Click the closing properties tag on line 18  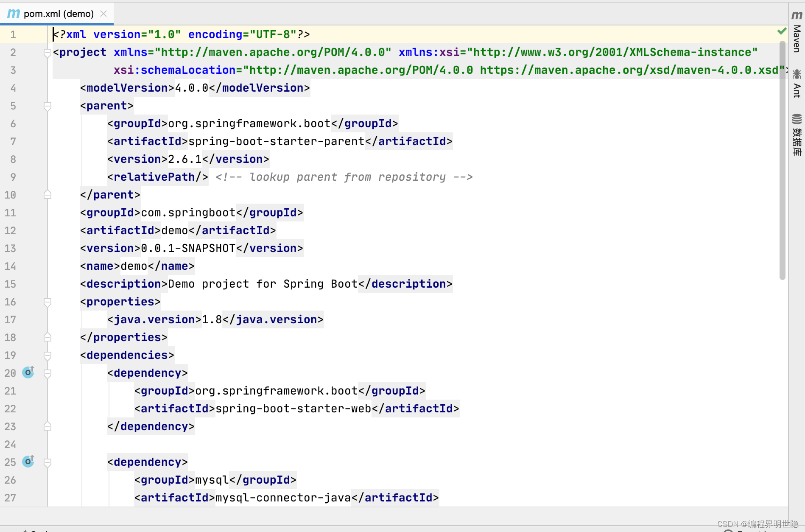pos(124,337)
